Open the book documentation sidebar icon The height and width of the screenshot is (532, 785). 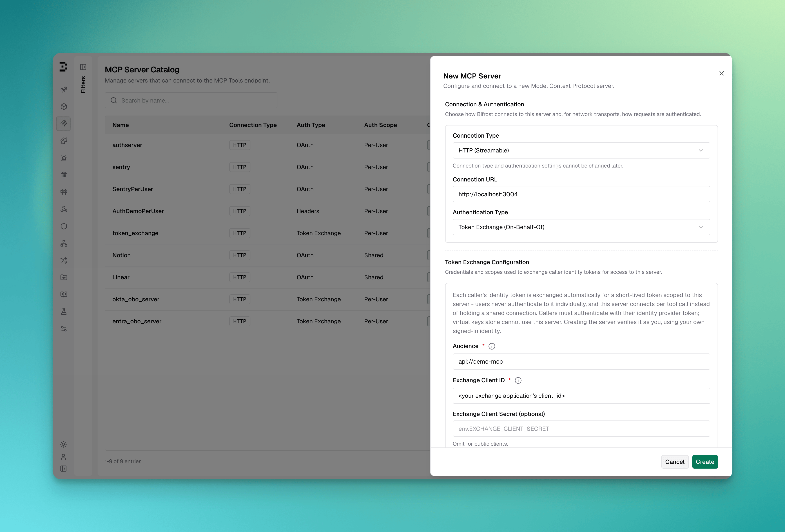pos(64,295)
